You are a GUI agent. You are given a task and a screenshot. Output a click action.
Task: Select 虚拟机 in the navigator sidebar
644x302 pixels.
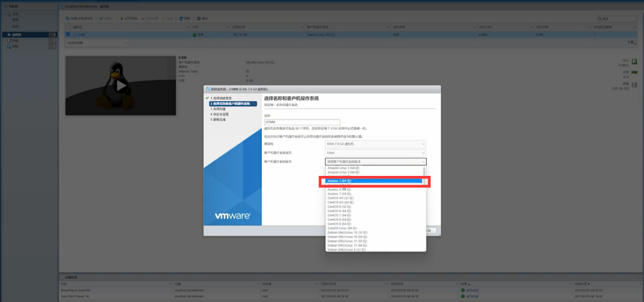pyautogui.click(x=29, y=35)
